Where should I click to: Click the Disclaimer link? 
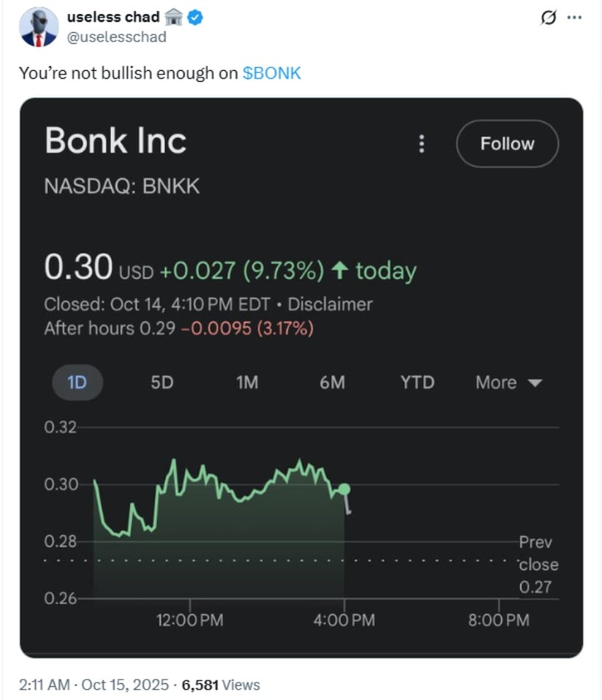330,304
